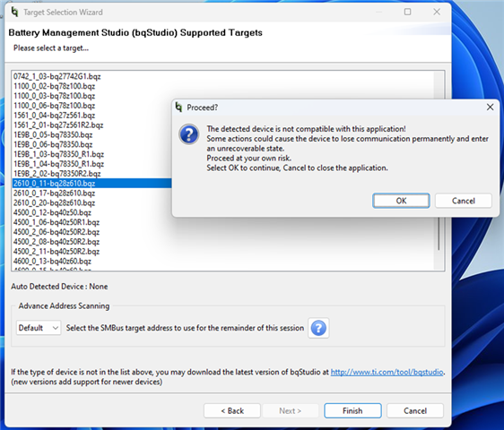
Task: Open help for Advance Address Scanning
Action: 318,328
